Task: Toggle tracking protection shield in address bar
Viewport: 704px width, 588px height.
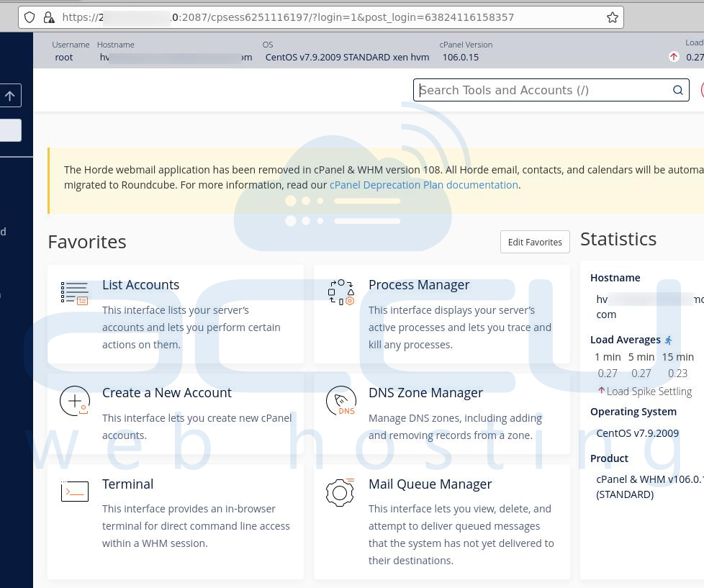Action: click(x=29, y=17)
